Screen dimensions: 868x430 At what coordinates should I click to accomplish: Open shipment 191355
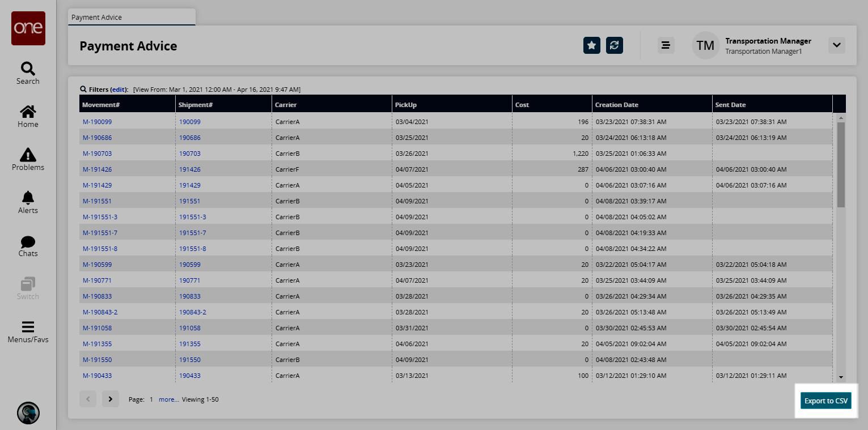190,344
